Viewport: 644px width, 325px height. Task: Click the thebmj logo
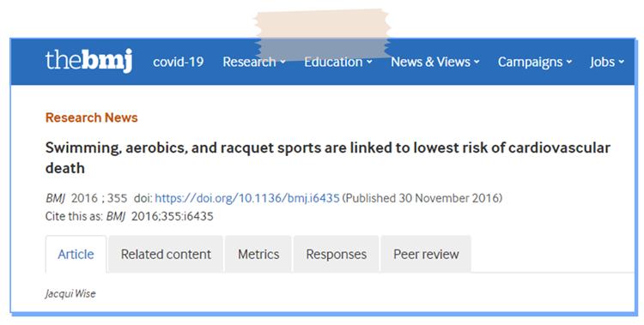click(x=89, y=61)
